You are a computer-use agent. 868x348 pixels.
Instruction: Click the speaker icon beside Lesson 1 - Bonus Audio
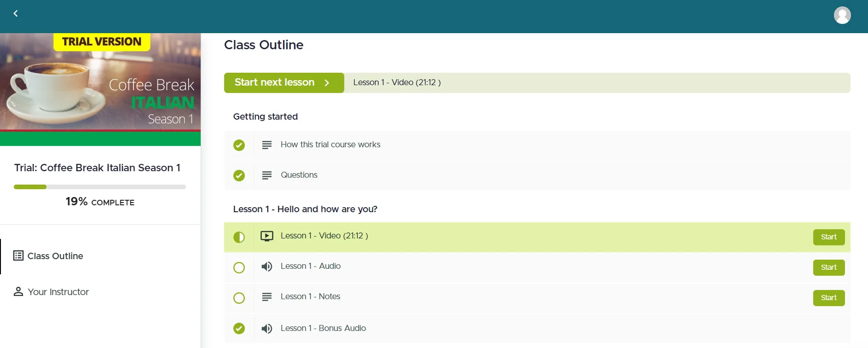[267, 328]
